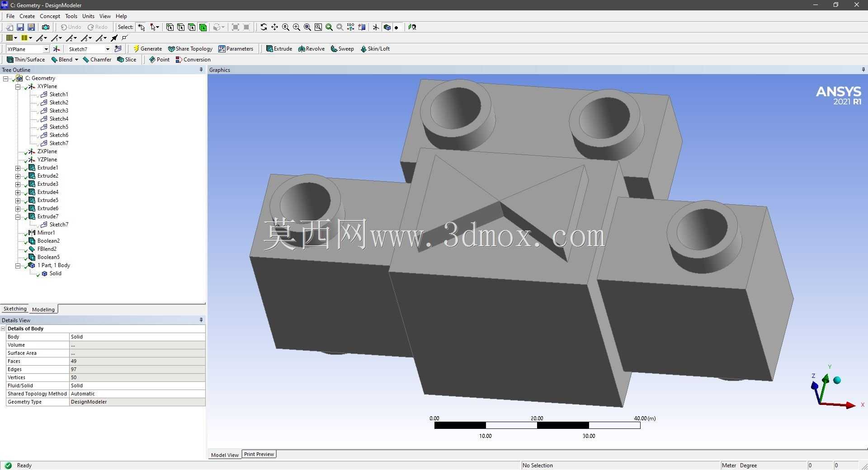Viewport: 868px width, 470px height.
Task: Click the Previous View green magnifier
Action: pyautogui.click(x=329, y=27)
